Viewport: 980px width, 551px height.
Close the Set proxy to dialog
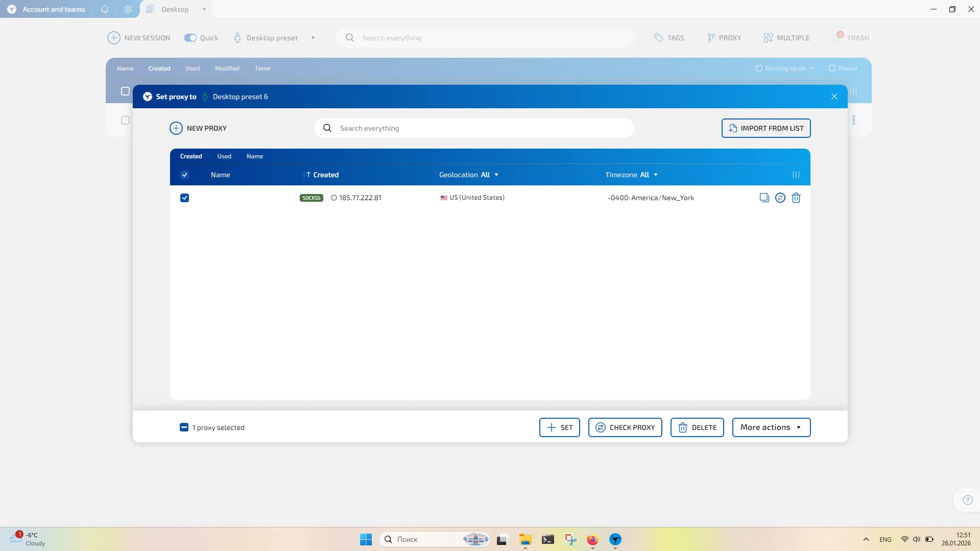click(x=834, y=97)
